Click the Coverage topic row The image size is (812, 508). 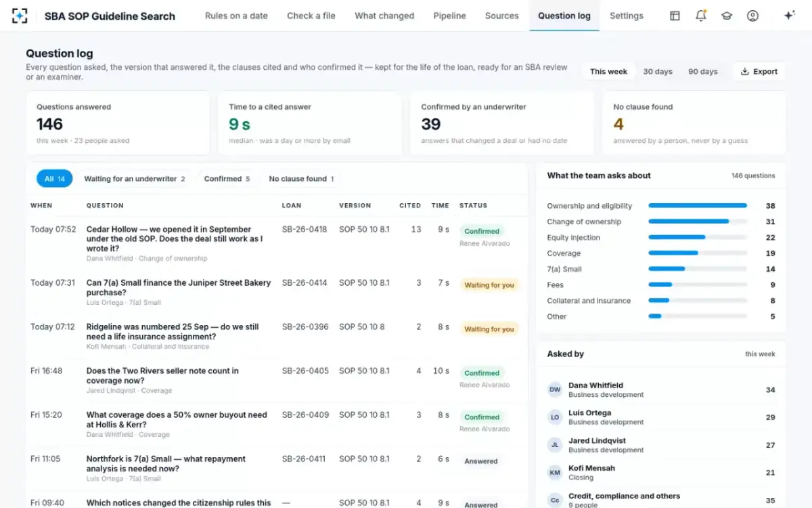point(661,253)
